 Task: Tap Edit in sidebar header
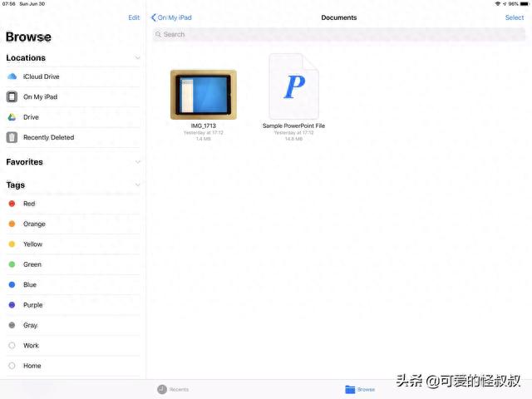click(x=134, y=17)
